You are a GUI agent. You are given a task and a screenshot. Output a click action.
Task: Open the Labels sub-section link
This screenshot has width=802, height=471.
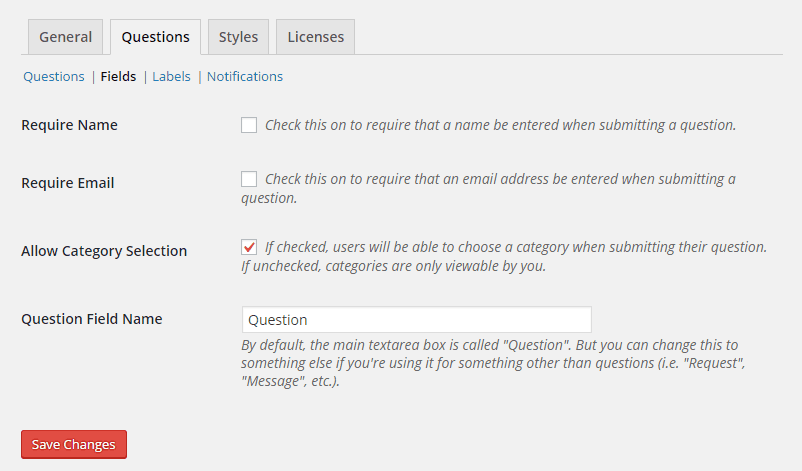171,76
